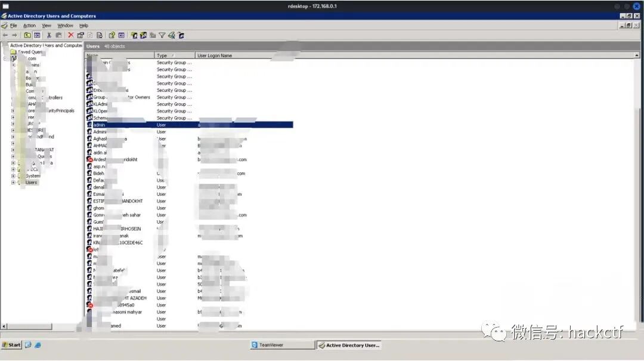Open Properties via the toolbar icon

[80, 35]
